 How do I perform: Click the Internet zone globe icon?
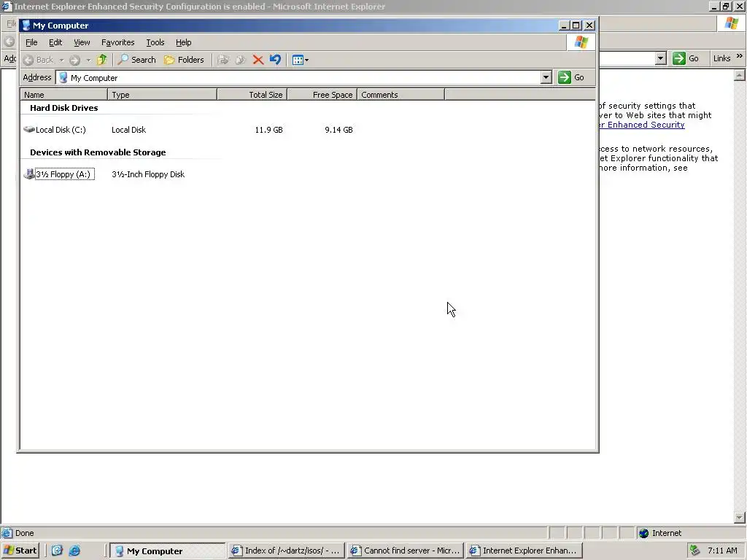click(x=644, y=533)
